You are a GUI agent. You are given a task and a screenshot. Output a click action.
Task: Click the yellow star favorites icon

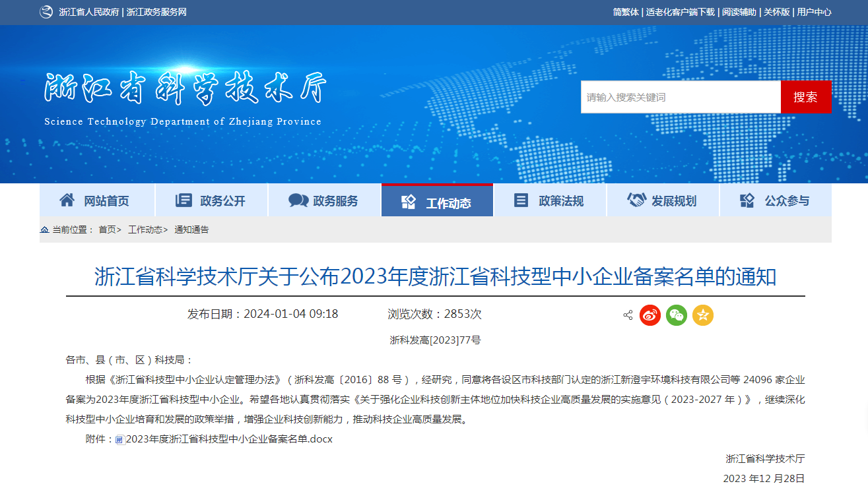[703, 315]
